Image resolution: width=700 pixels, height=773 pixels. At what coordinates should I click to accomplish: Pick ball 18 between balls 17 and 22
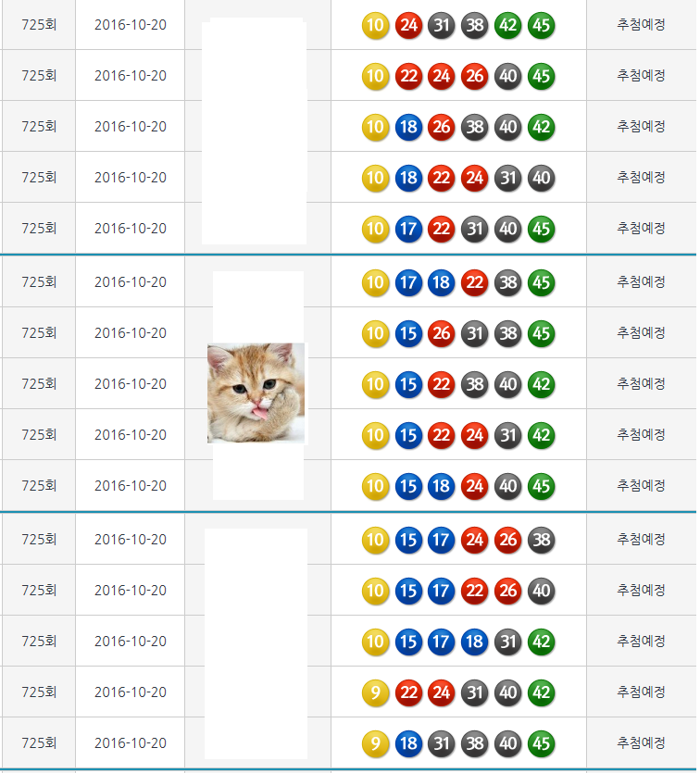pyautogui.click(x=442, y=282)
